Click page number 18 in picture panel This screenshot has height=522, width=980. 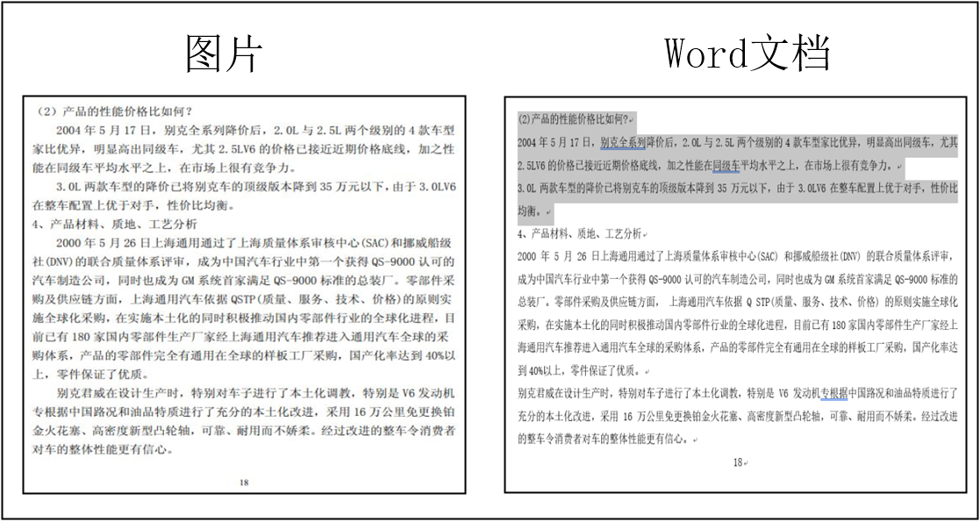[x=244, y=482]
